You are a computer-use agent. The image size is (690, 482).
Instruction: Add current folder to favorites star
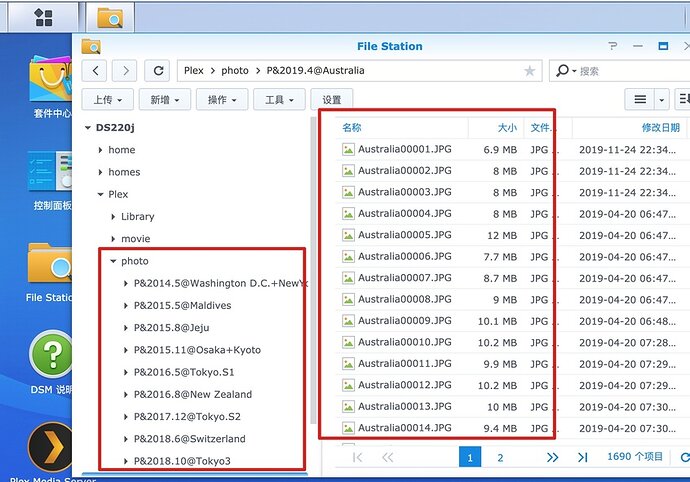tap(529, 71)
